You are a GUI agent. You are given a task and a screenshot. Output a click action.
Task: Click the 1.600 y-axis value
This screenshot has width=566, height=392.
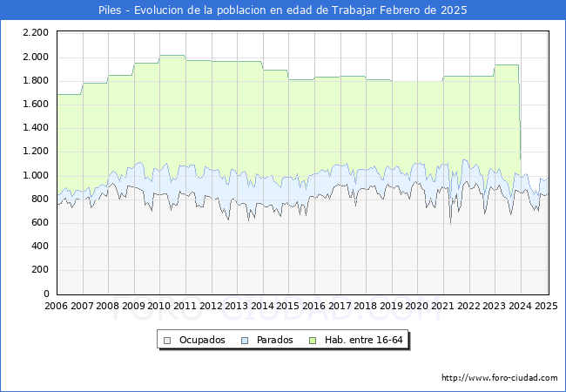coord(36,104)
